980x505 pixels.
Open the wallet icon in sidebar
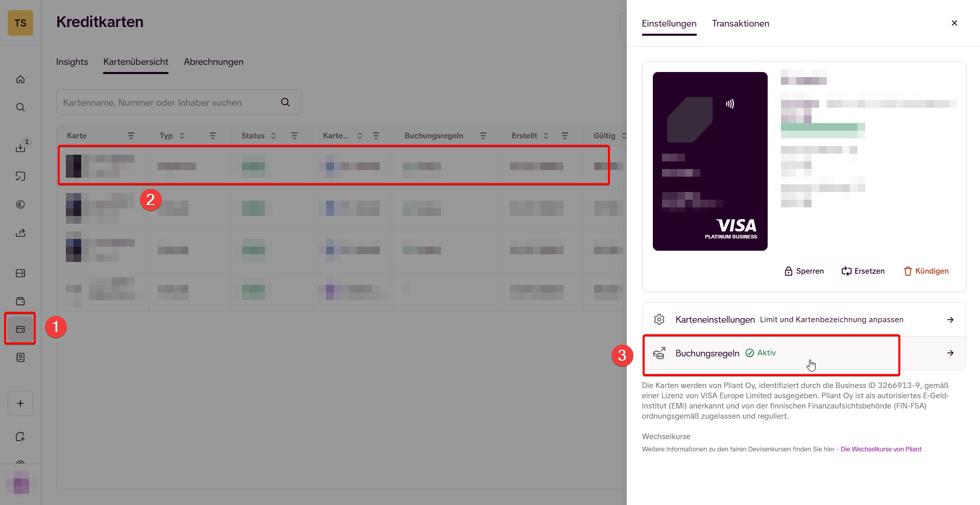(x=20, y=301)
